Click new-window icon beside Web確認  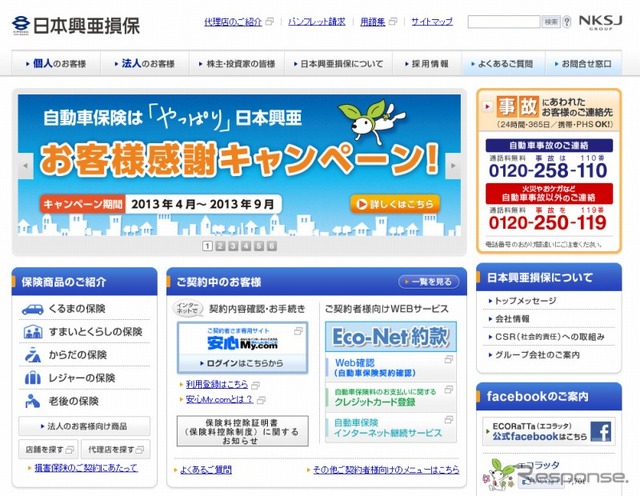point(449,359)
